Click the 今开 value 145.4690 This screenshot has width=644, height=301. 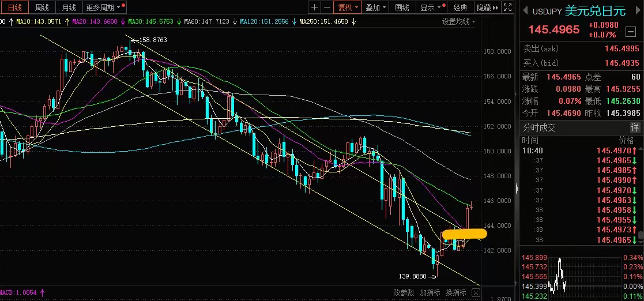pos(563,113)
